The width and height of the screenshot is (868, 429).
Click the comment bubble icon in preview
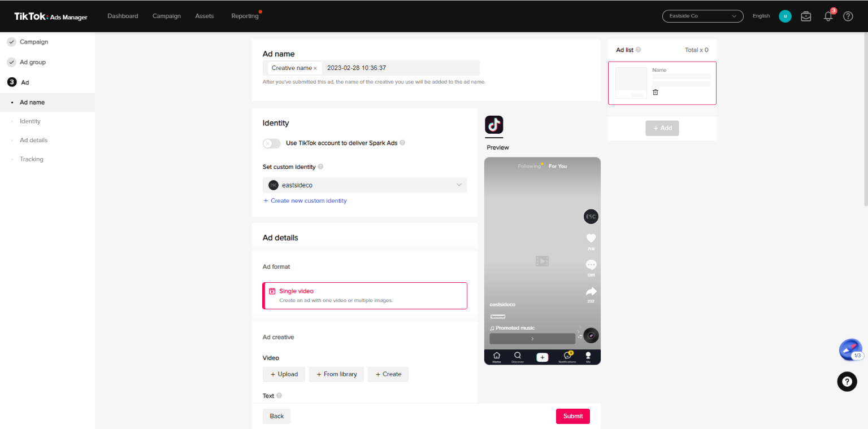(591, 265)
